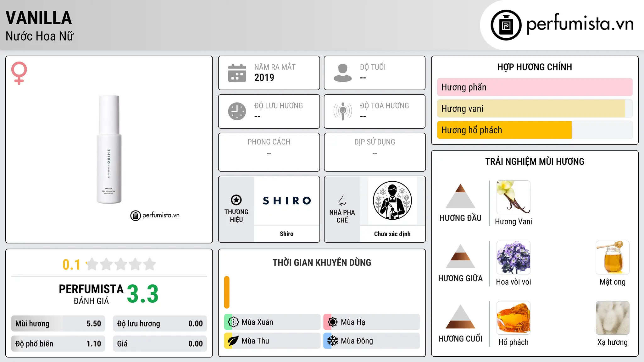Click the Phong Cách card

(x=269, y=152)
